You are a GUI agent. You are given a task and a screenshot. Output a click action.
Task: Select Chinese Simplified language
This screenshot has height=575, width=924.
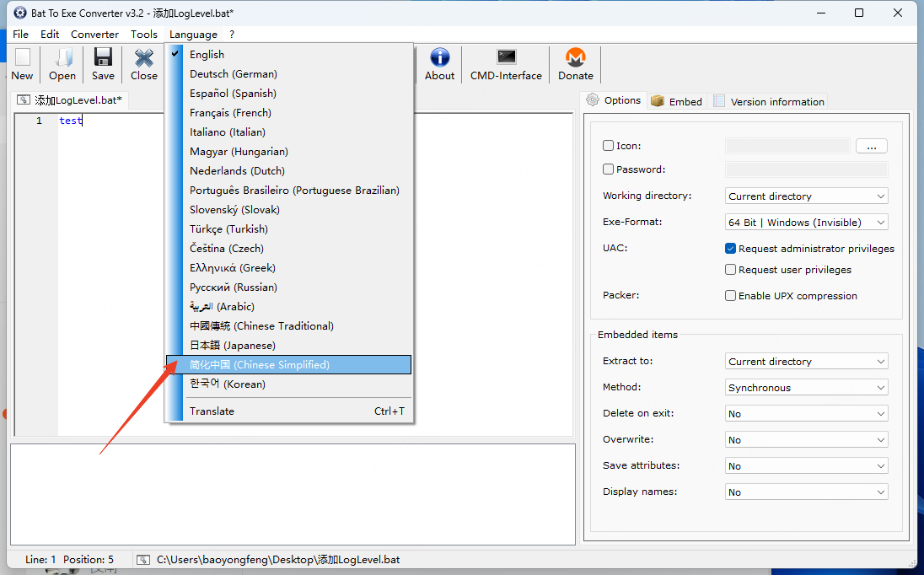coord(288,365)
